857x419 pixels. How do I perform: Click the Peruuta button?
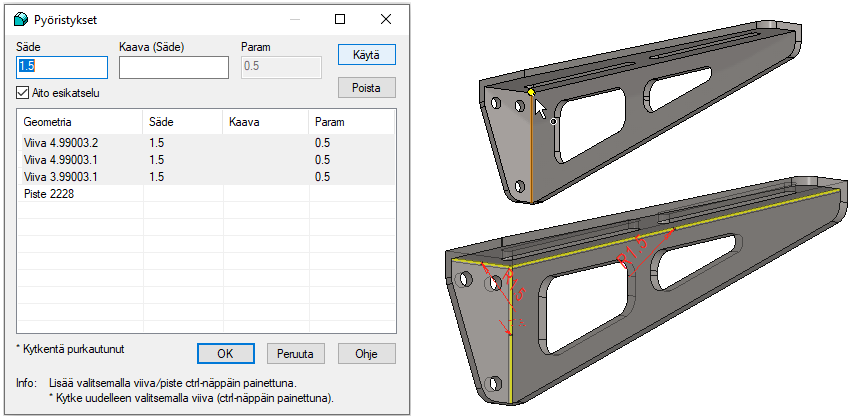[296, 353]
